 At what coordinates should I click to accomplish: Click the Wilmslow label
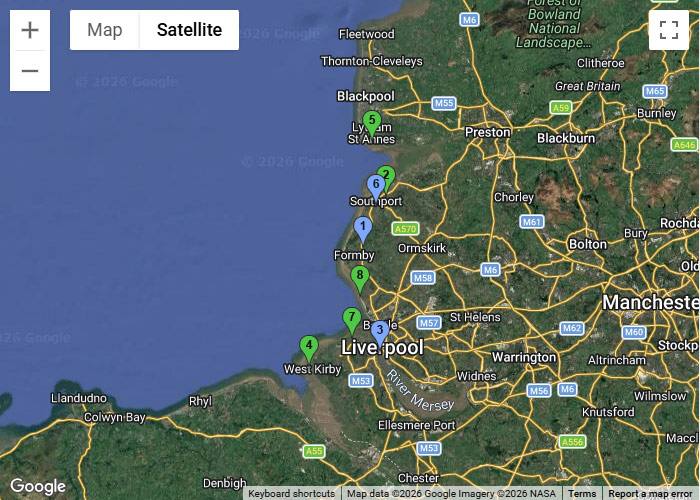click(660, 396)
